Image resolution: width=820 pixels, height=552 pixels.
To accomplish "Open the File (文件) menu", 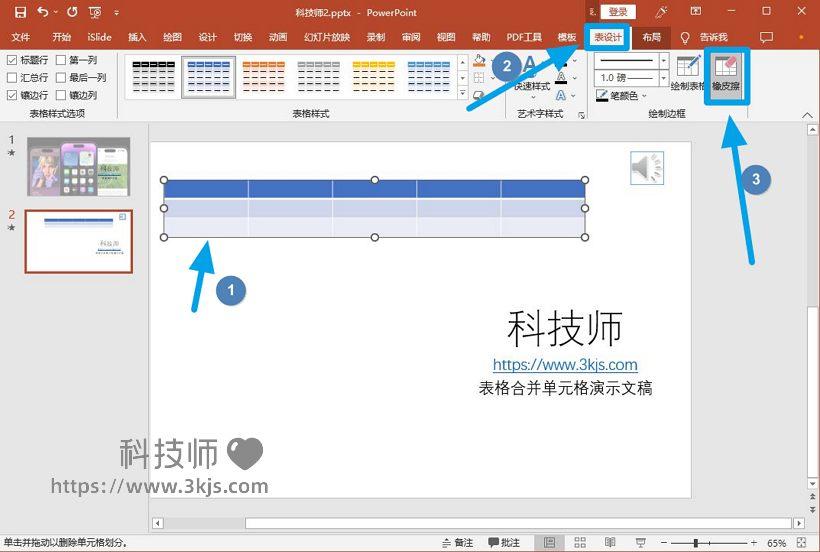I will tap(21, 37).
